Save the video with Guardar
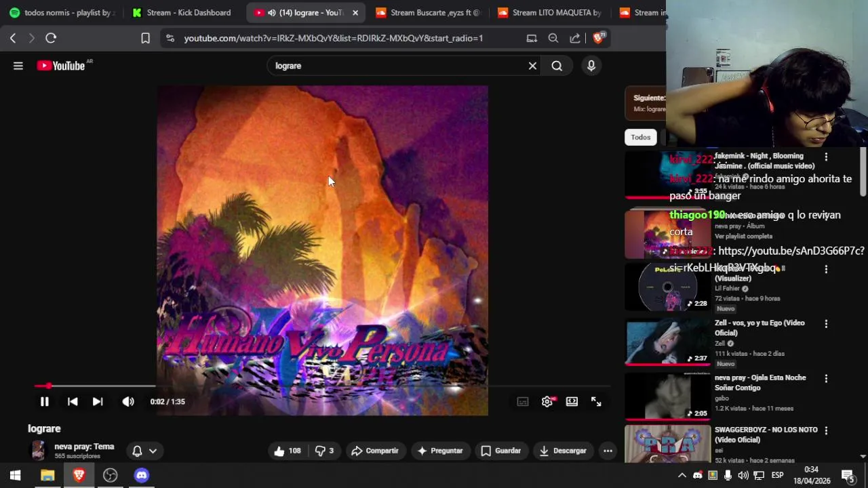 pyautogui.click(x=501, y=451)
